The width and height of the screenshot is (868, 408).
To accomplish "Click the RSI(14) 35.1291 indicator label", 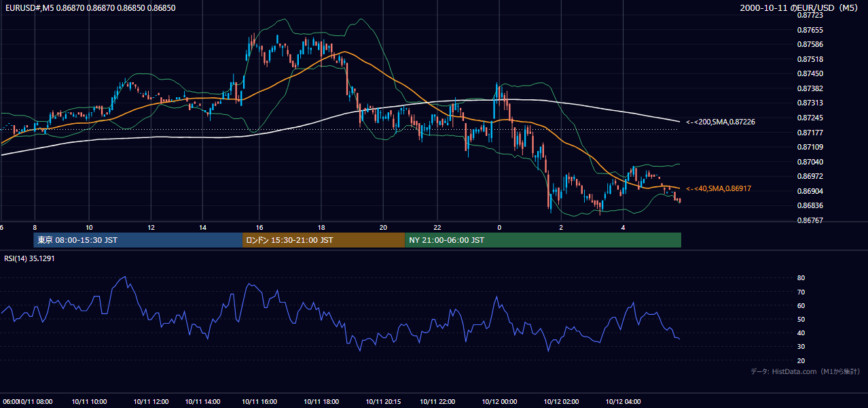I will pos(29,258).
